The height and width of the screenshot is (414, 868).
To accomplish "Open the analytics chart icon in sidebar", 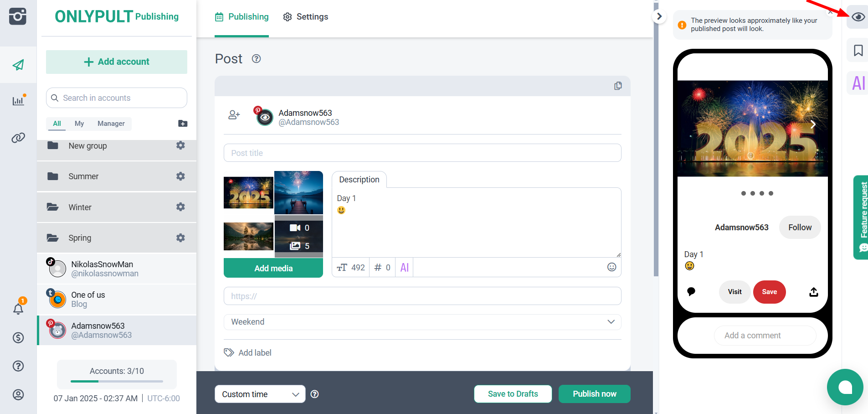I will [x=18, y=101].
